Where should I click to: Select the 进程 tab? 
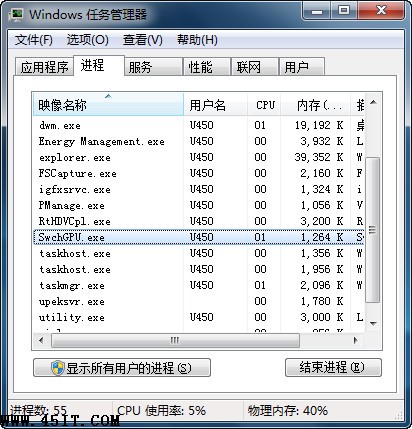pos(99,65)
